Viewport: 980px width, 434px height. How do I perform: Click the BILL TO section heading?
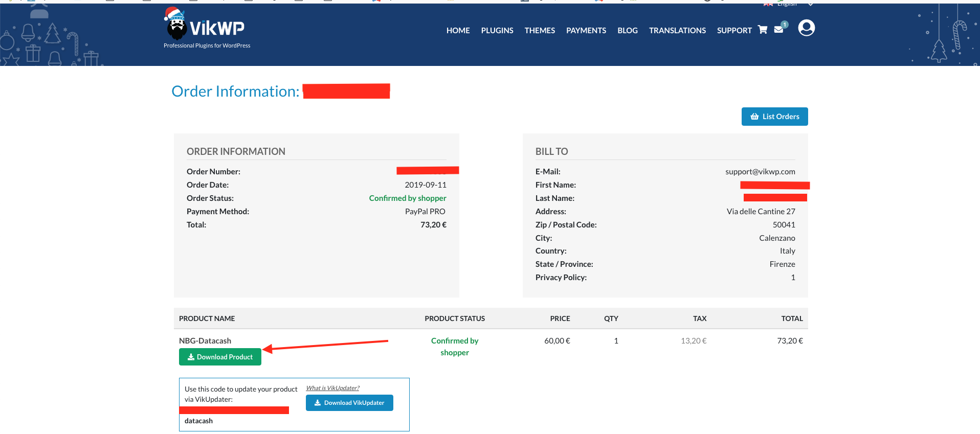pos(551,151)
